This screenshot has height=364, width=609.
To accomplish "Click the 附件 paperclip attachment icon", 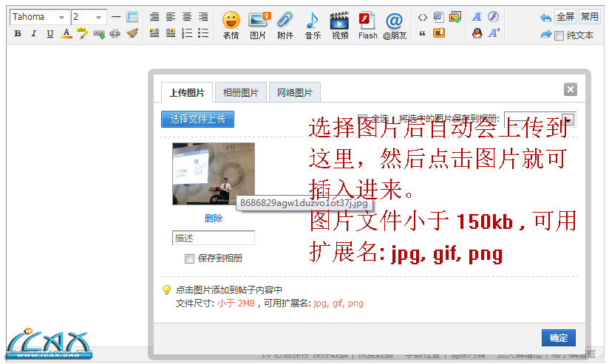I will pyautogui.click(x=285, y=25).
